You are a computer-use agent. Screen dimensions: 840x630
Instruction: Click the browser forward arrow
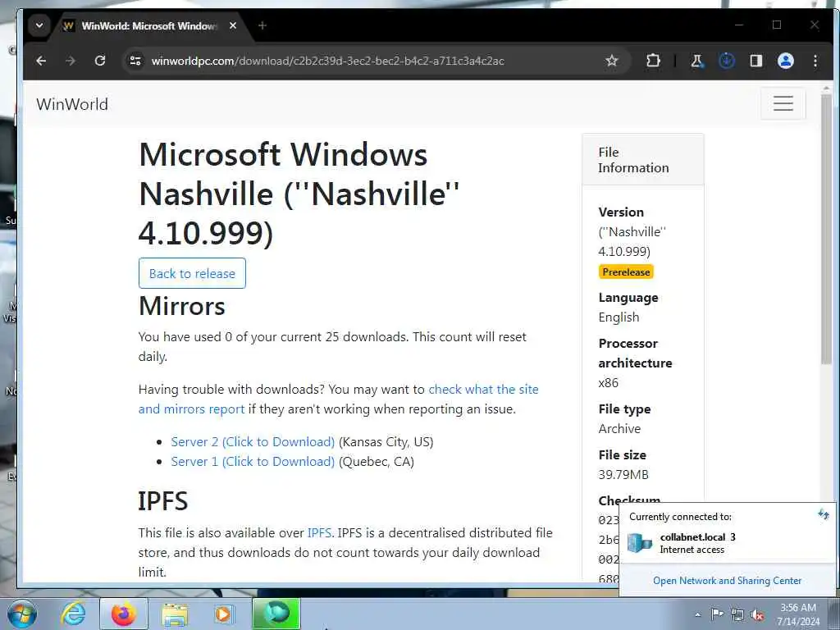click(71, 61)
